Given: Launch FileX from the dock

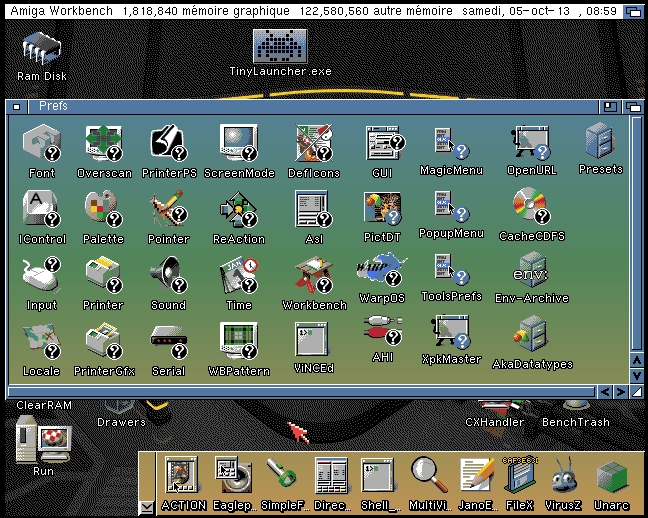Looking at the screenshot, I should point(520,475).
